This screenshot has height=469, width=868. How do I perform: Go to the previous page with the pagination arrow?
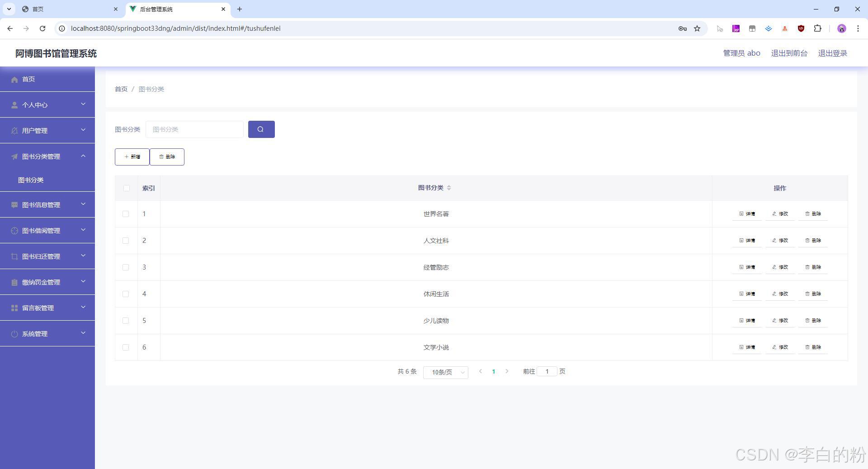pyautogui.click(x=481, y=371)
